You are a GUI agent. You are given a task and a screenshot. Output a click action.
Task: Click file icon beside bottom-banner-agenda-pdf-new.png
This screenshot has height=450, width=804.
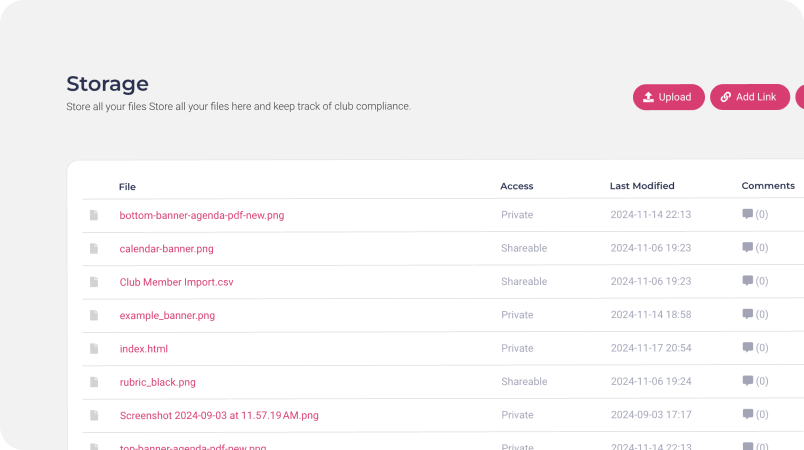pyautogui.click(x=94, y=215)
